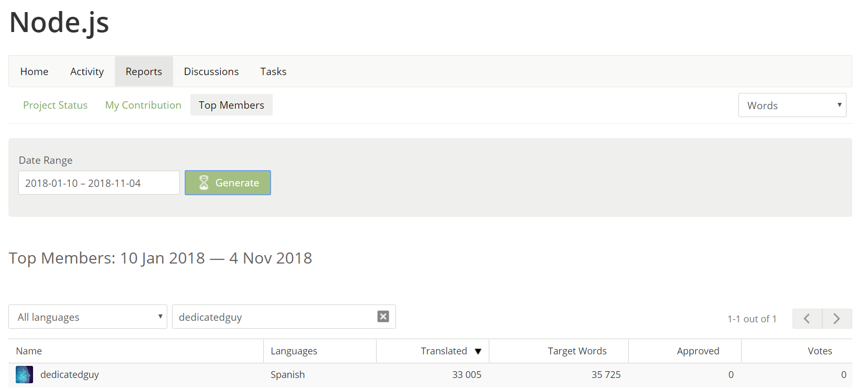The height and width of the screenshot is (389, 868).
Task: Open the Tasks tab
Action: [273, 71]
